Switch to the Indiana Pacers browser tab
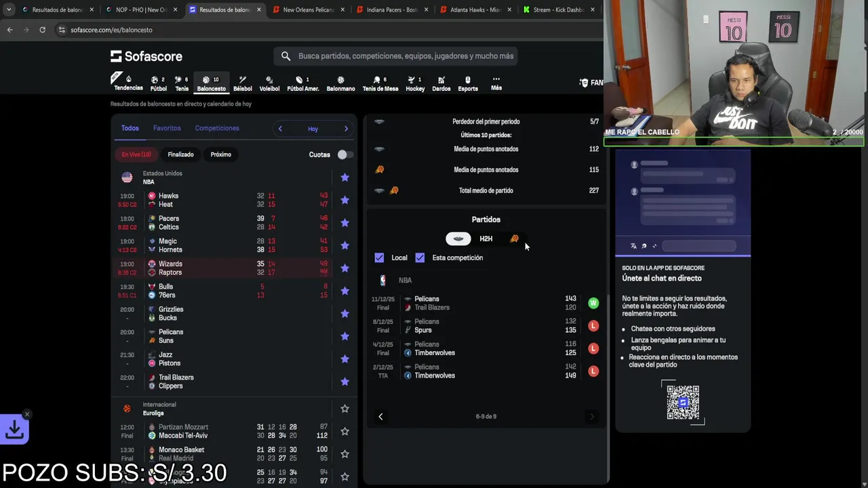The height and width of the screenshot is (488, 868). (393, 10)
